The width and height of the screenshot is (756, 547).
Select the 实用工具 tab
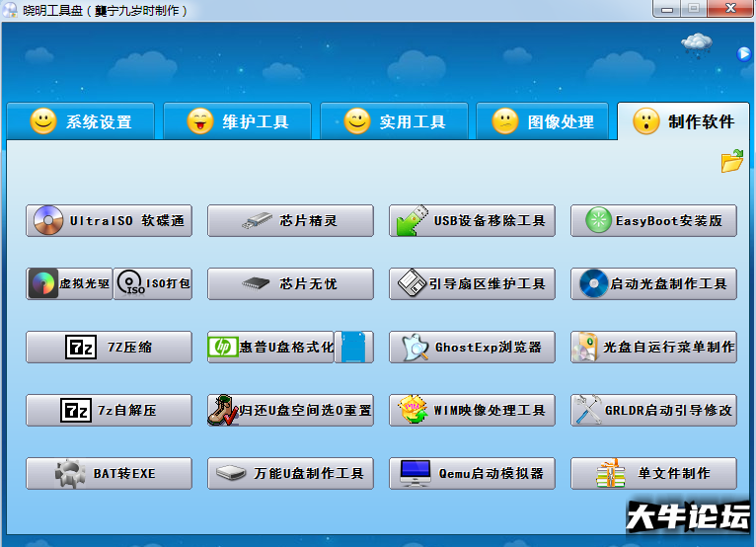394,121
